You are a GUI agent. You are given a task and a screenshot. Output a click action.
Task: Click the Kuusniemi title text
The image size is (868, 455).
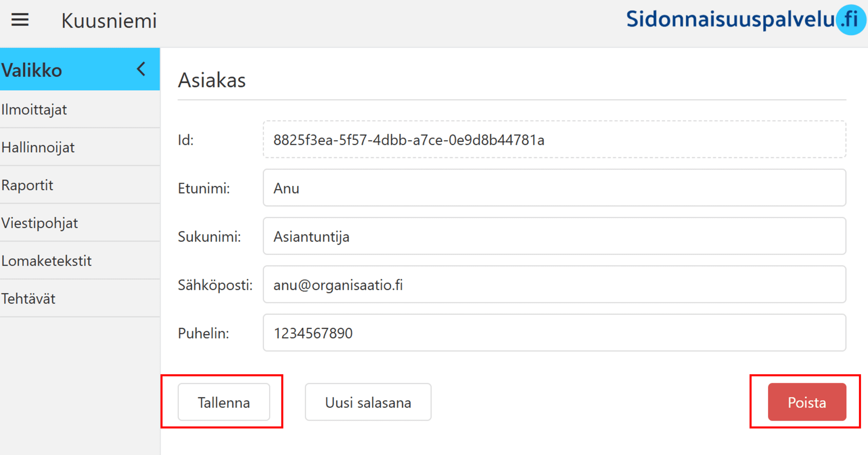pyautogui.click(x=109, y=21)
